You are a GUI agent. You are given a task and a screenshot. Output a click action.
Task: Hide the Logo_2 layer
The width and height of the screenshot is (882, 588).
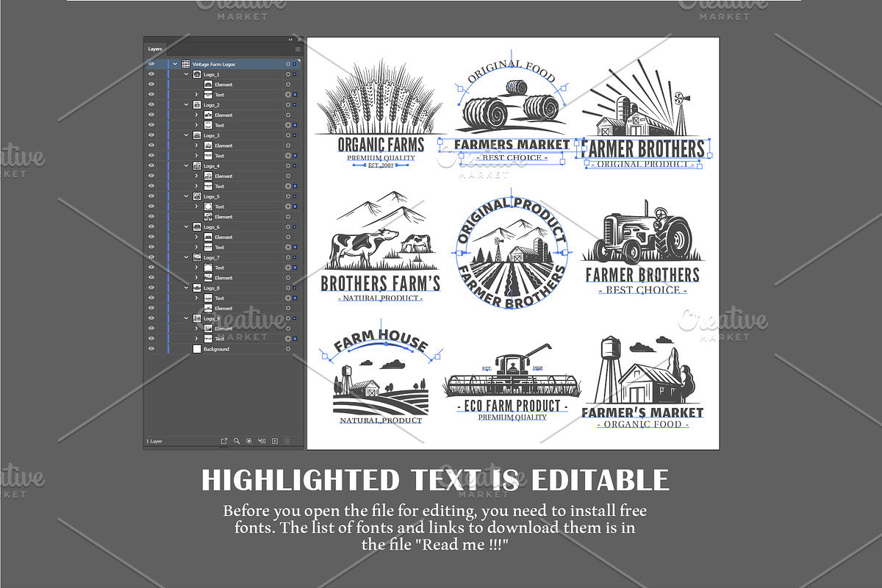pos(151,105)
